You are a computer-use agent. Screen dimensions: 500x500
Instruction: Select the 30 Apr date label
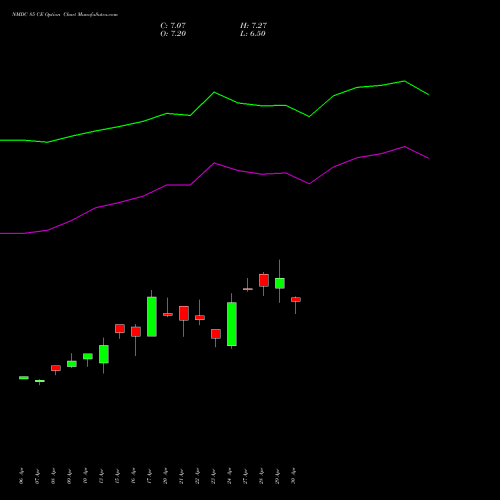(293, 476)
